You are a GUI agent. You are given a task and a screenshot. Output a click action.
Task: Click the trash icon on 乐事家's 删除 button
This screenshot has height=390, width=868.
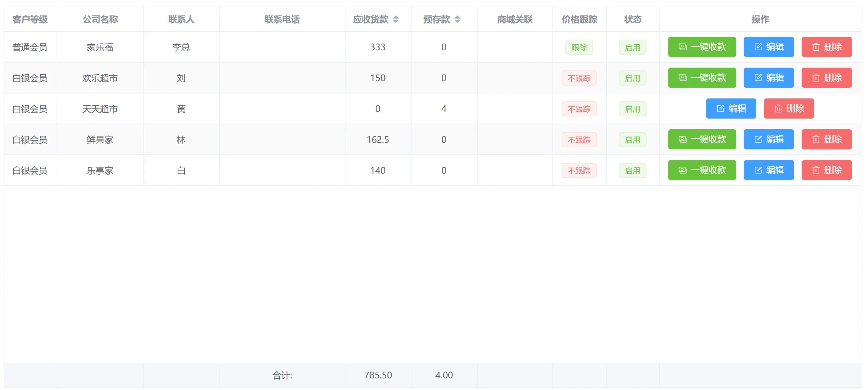(816, 170)
